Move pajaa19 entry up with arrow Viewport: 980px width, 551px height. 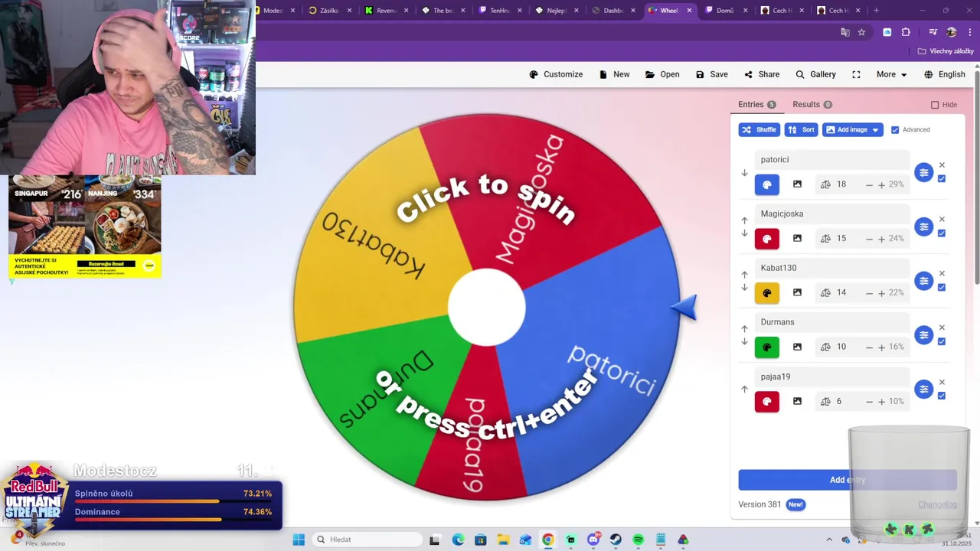(x=744, y=390)
